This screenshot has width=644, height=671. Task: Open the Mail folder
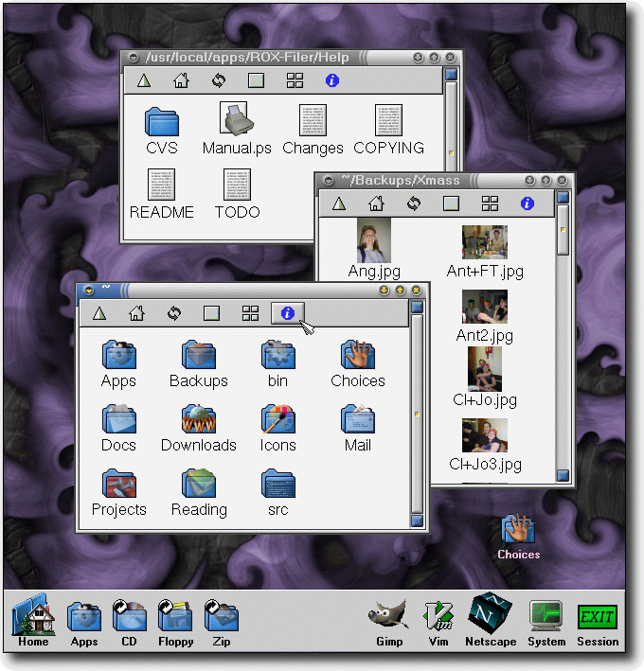[358, 428]
